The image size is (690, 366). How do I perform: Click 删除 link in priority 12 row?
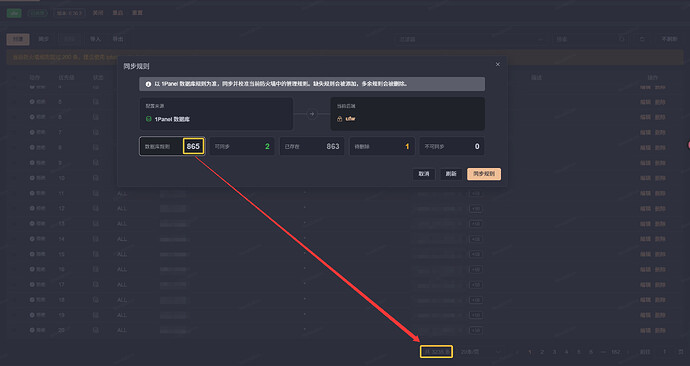point(660,209)
